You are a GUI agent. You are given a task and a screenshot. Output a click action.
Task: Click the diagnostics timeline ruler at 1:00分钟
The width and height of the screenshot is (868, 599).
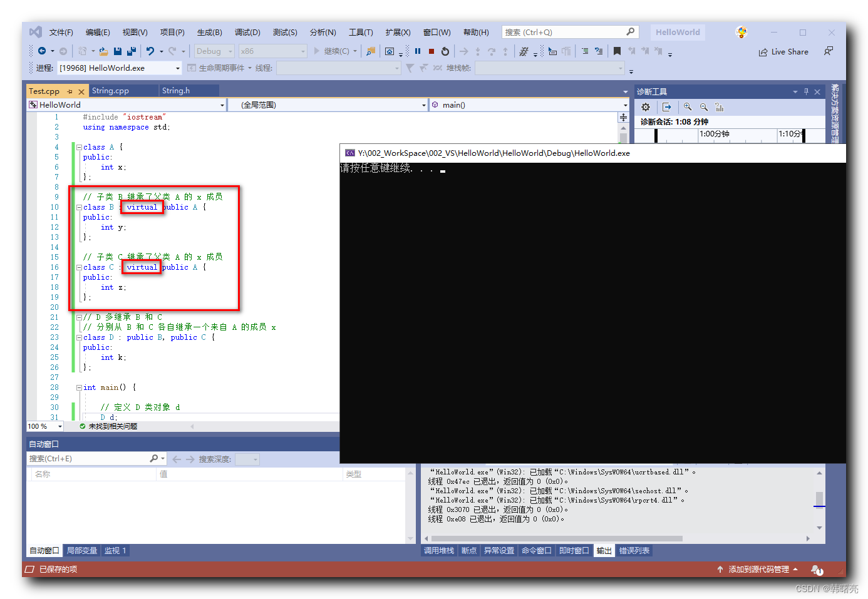715,134
